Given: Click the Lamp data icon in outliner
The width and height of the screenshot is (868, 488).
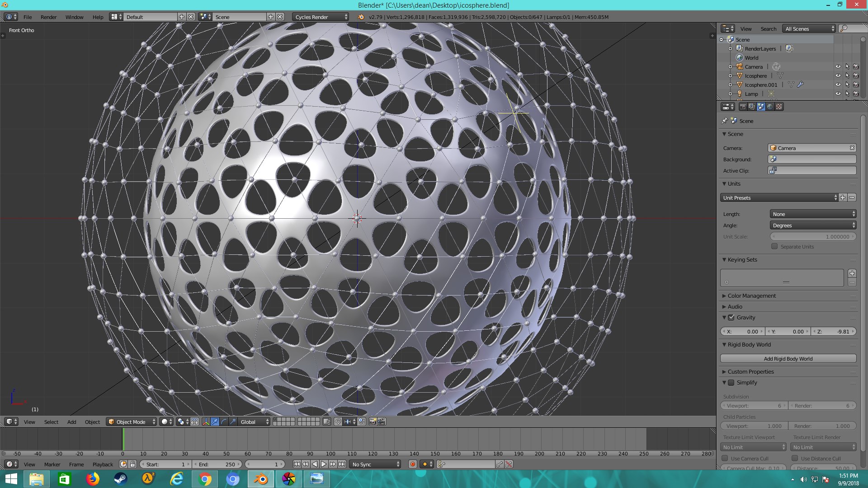Looking at the screenshot, I should tap(771, 94).
